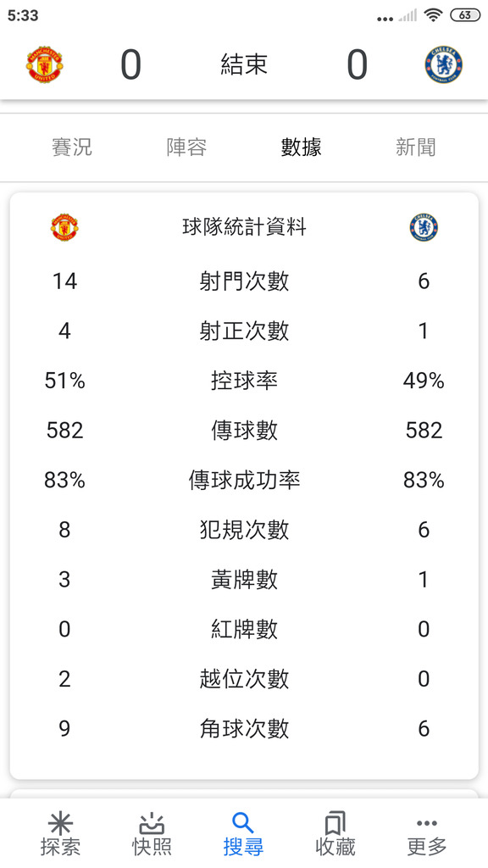Open the 新聞 news tab
488x868 pixels.
click(415, 147)
